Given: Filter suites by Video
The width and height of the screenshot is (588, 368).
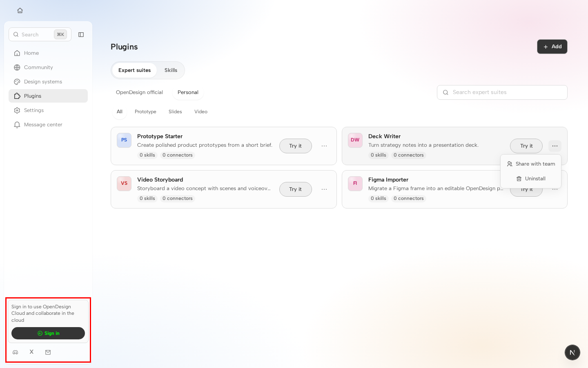Looking at the screenshot, I should click(201, 112).
